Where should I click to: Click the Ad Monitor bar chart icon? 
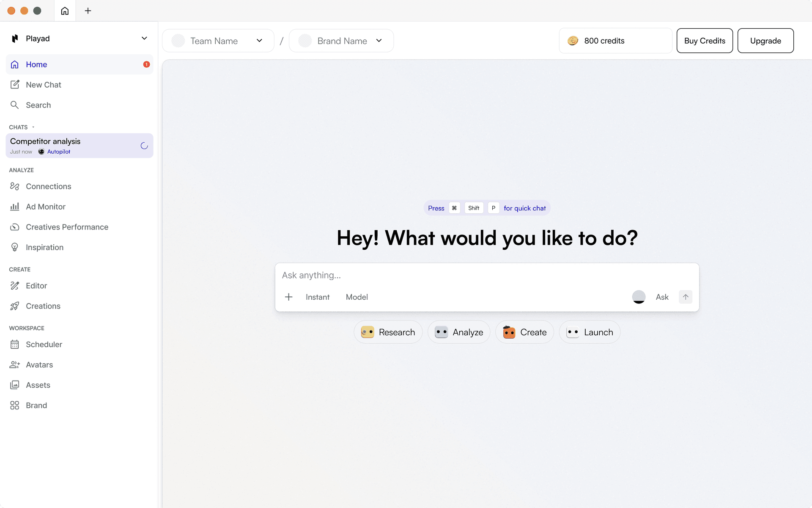15,207
